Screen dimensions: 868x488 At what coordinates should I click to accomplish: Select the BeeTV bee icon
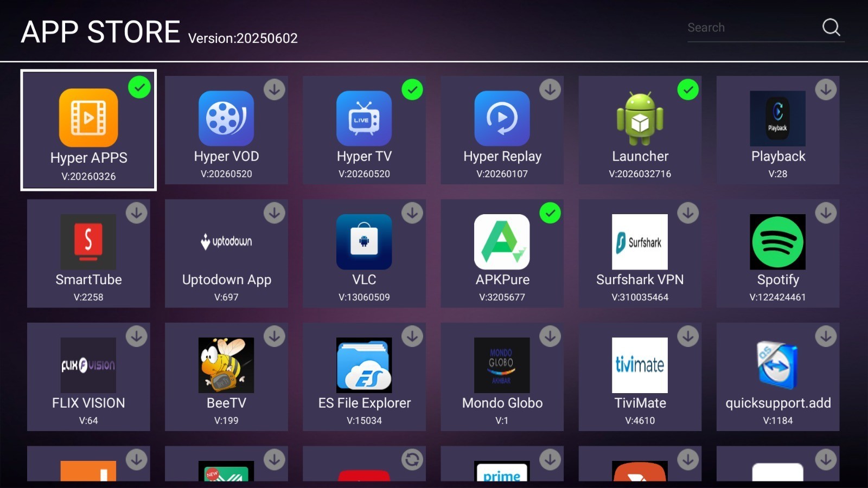(x=226, y=365)
